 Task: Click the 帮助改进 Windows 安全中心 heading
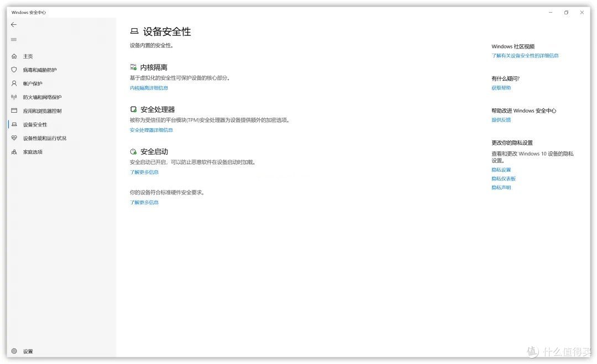tap(524, 110)
